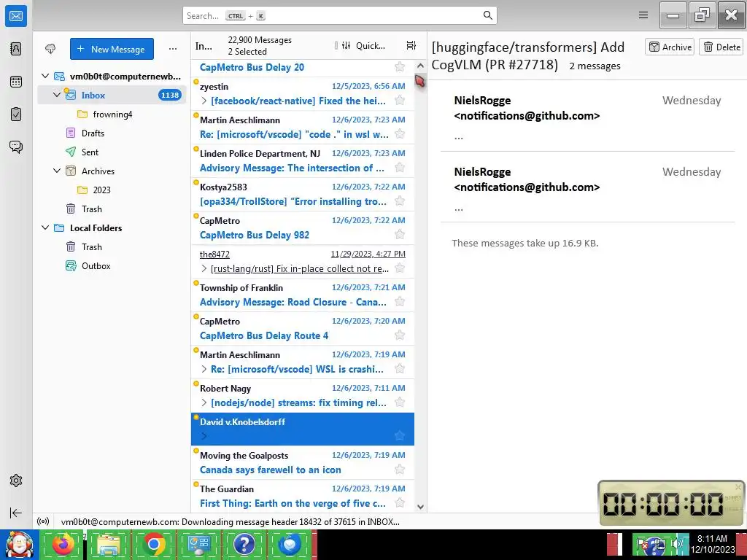Image resolution: width=747 pixels, height=560 pixels.
Task: Open the Mail space icon
Action: (x=16, y=16)
